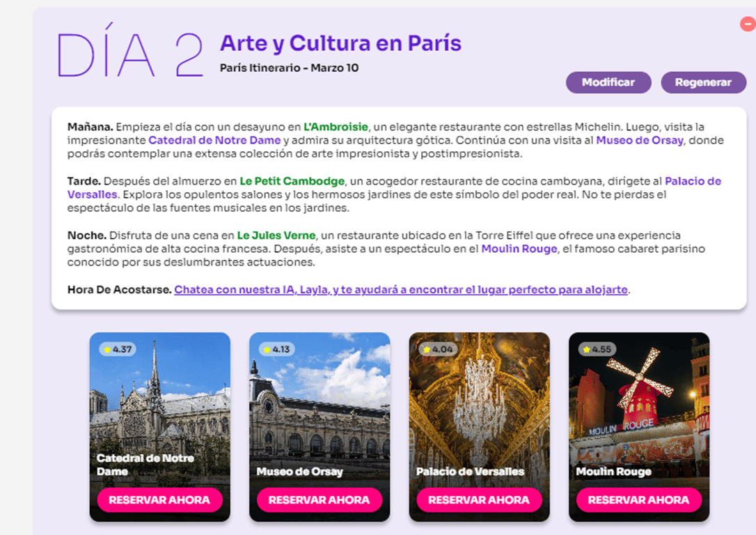This screenshot has width=756, height=535.
Task: Open the Moulin Rouge text link
Action: pyautogui.click(x=519, y=249)
